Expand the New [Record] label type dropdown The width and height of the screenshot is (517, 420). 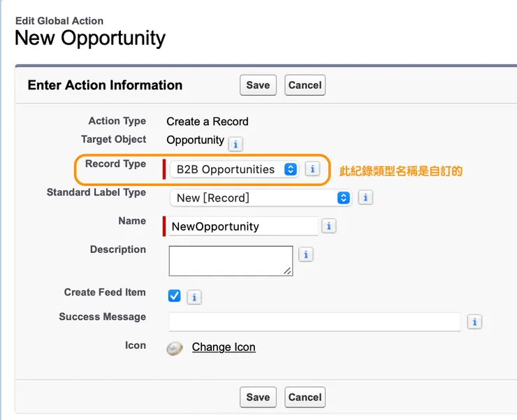(x=260, y=198)
